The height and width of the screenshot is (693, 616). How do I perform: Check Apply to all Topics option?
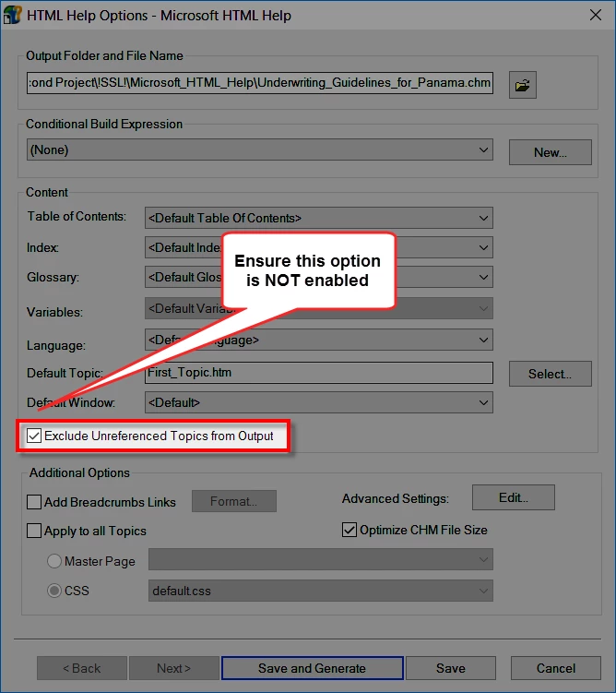coord(34,531)
